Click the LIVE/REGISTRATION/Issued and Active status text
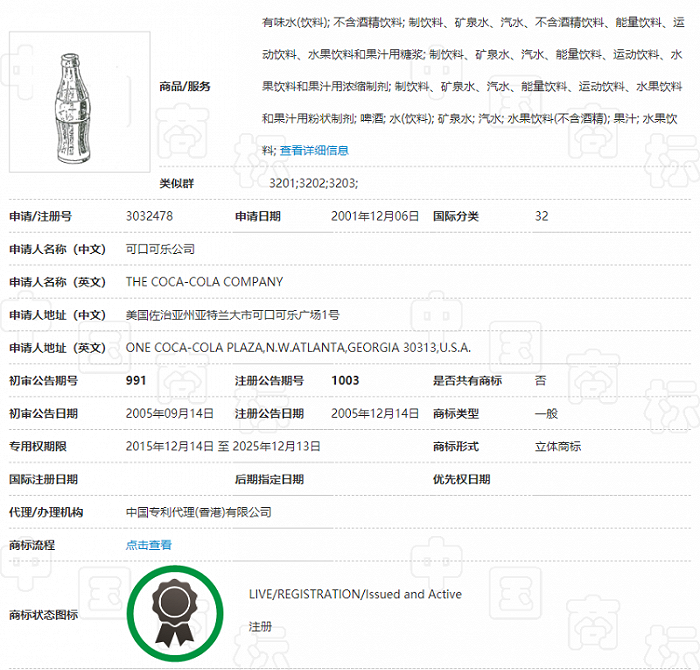The height and width of the screenshot is (670, 700). click(x=355, y=594)
